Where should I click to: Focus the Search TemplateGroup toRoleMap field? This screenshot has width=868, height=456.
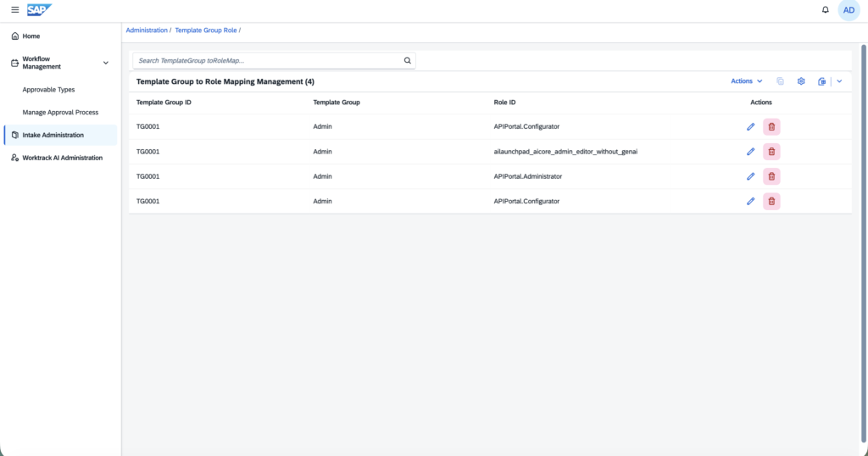[269, 61]
